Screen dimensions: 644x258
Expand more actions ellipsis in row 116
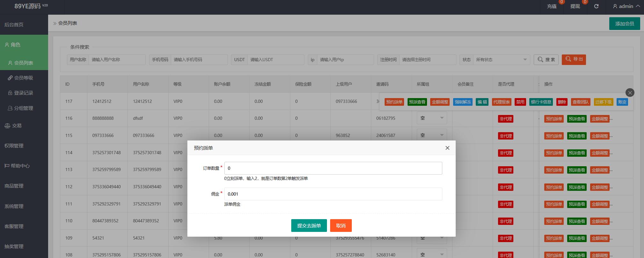pos(611,119)
